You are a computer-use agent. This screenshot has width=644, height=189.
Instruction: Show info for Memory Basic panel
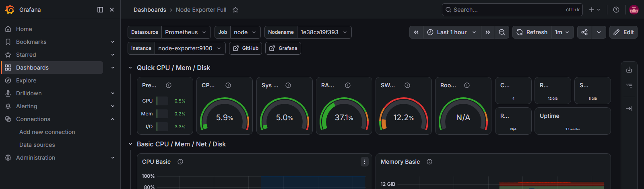click(429, 162)
